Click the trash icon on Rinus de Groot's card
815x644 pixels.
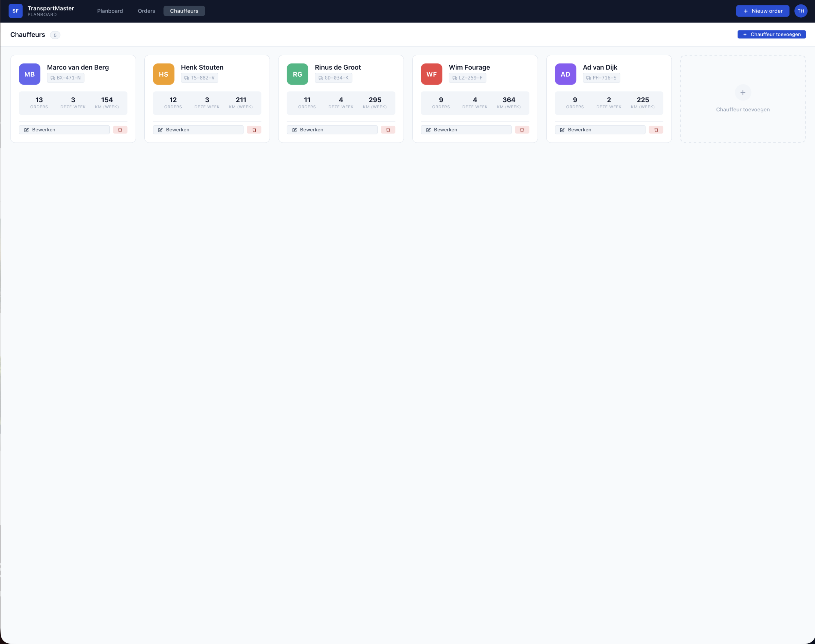tap(388, 130)
